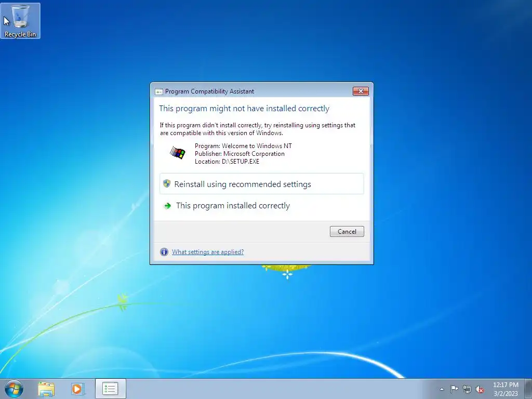Click the Show desktop strip
The height and width of the screenshot is (399, 532).
pyautogui.click(x=528, y=389)
